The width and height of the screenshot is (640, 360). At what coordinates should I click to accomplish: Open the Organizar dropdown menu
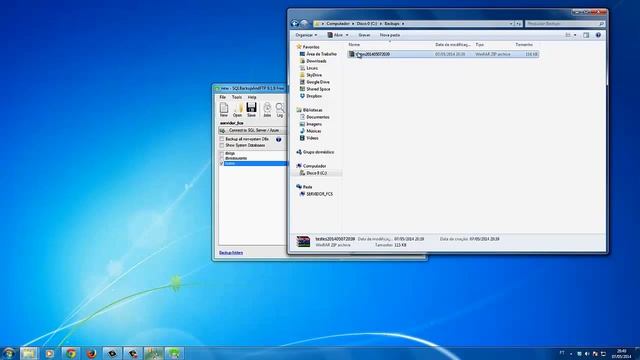(x=306, y=35)
